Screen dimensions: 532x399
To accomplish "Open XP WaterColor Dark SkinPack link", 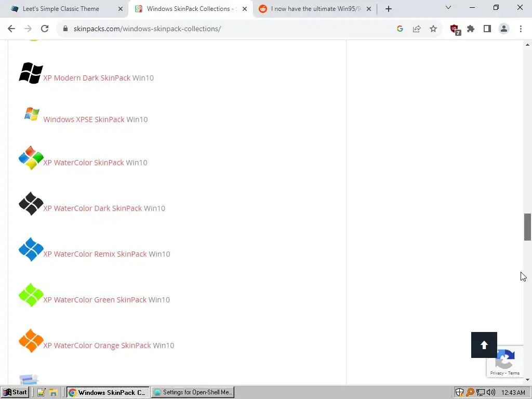I will point(92,208).
